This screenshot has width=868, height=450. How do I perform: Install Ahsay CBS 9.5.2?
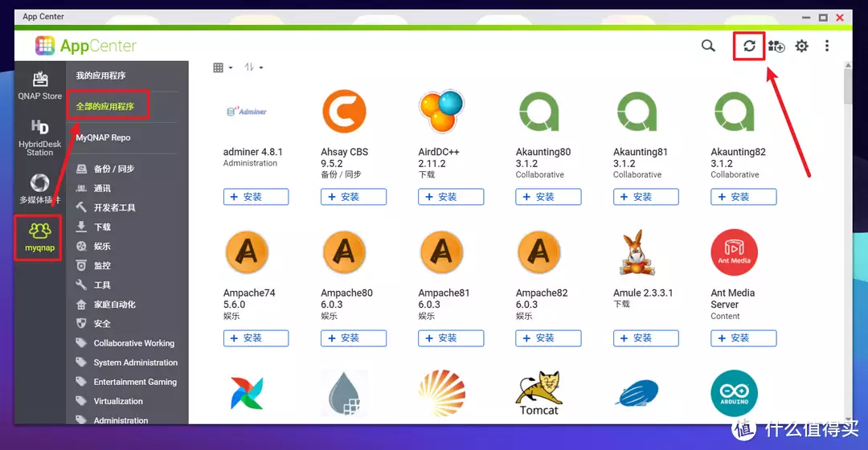353,197
